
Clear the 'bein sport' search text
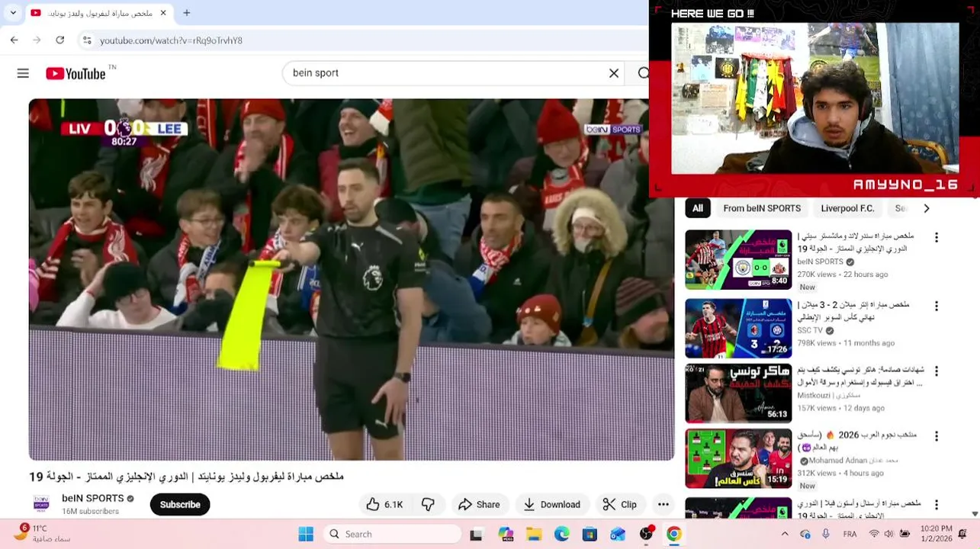(614, 73)
